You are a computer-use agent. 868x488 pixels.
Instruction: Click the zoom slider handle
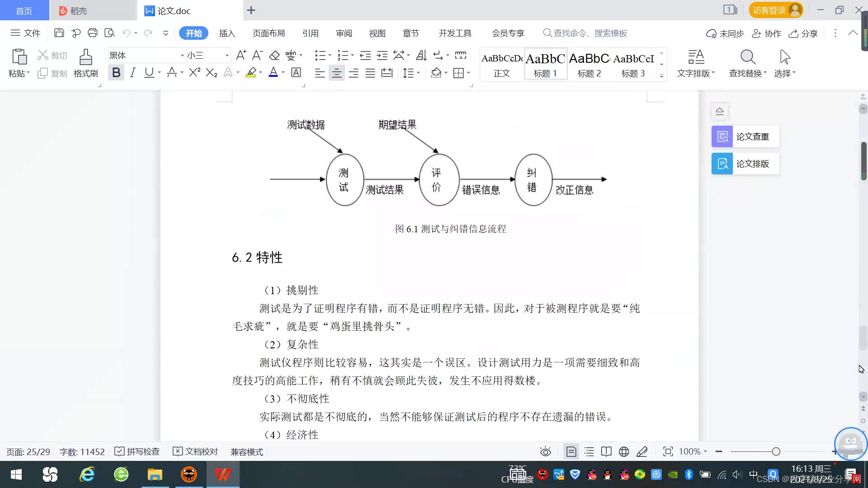click(776, 451)
